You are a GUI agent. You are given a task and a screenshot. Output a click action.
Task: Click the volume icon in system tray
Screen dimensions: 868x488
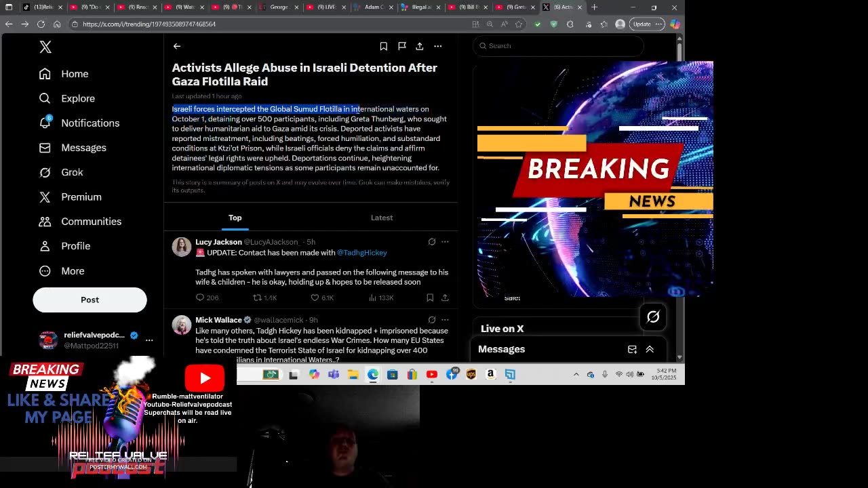click(x=630, y=375)
